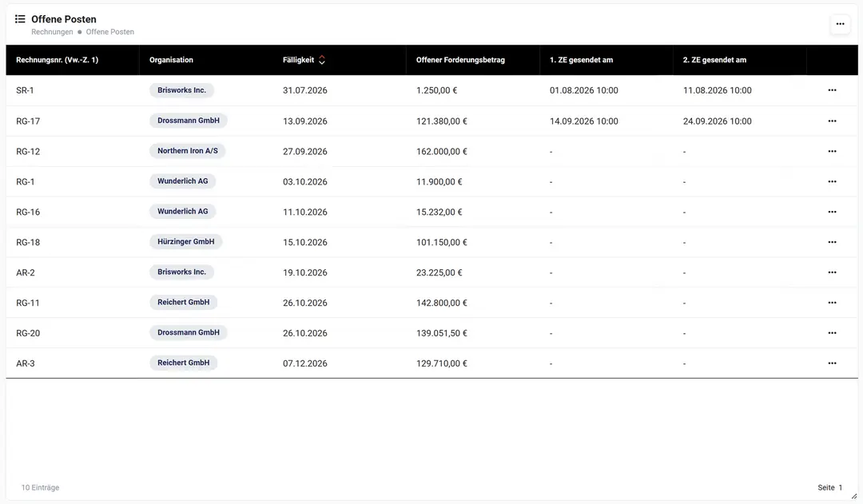The image size is (863, 504).
Task: Click the Reichert GmbH tag in row AR-3
Action: click(x=183, y=363)
